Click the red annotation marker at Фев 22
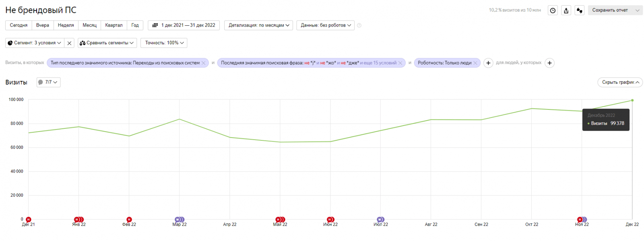644x241 pixels. [129, 219]
